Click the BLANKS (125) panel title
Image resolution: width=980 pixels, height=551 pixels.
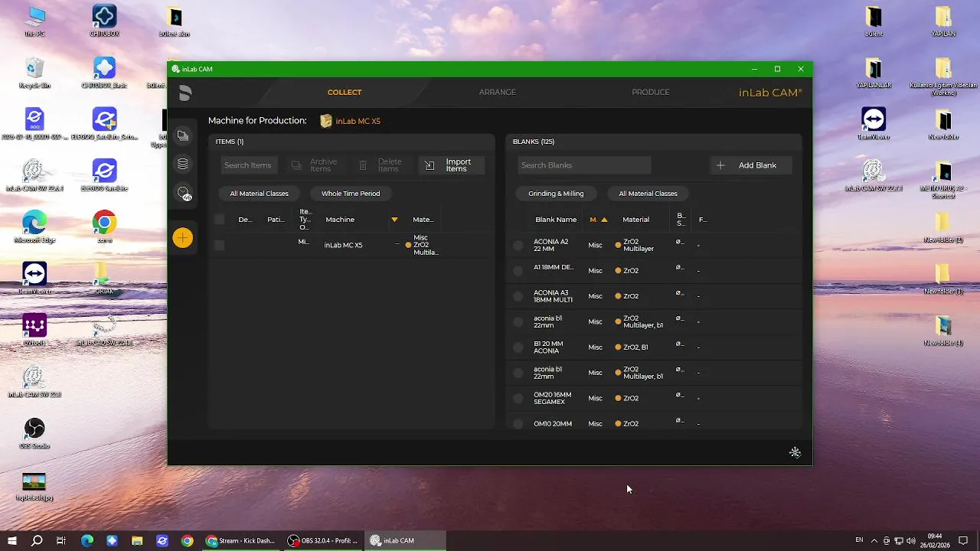(x=534, y=142)
